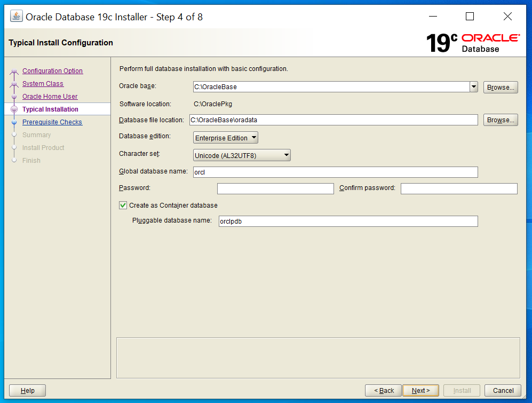Click the Install Product step indicator

click(x=14, y=147)
